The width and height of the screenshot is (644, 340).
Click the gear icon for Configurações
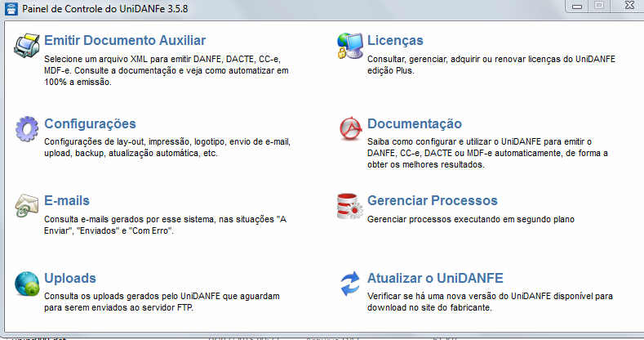pyautogui.click(x=27, y=128)
